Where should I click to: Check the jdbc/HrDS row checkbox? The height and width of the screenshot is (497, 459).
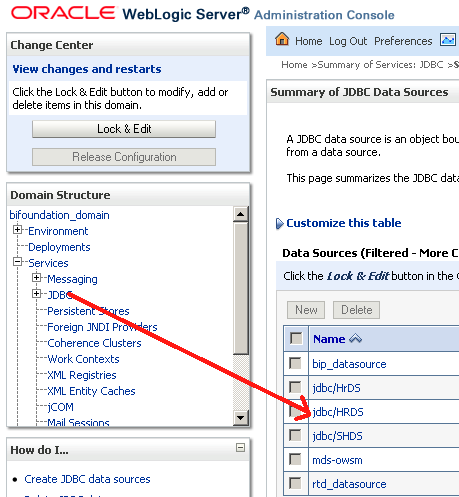pyautogui.click(x=295, y=387)
